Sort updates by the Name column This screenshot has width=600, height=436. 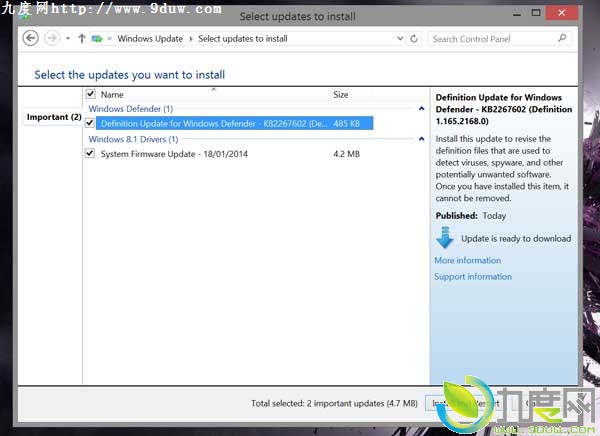click(112, 95)
